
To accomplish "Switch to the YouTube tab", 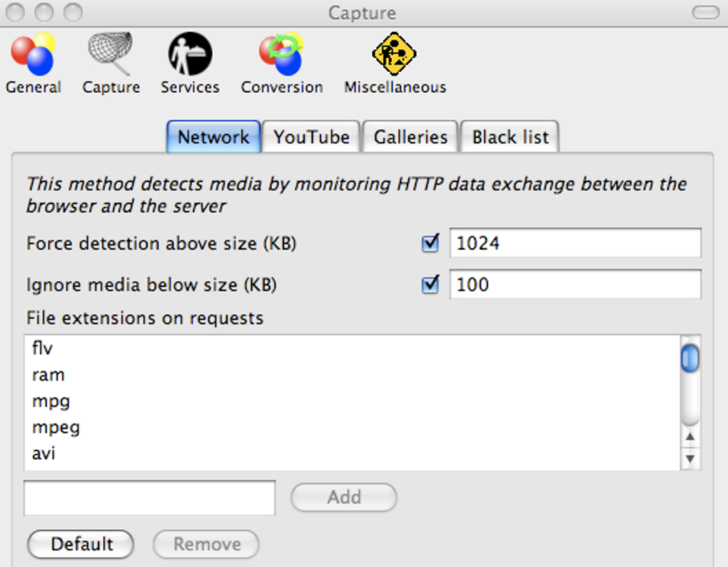I will tap(312, 137).
